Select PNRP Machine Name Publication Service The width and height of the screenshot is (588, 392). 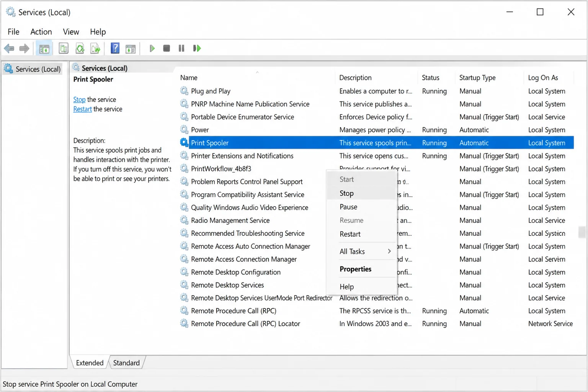point(376,104)
